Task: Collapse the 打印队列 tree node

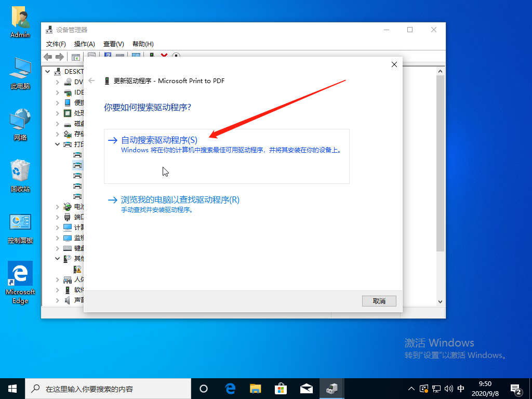Action: pos(57,144)
